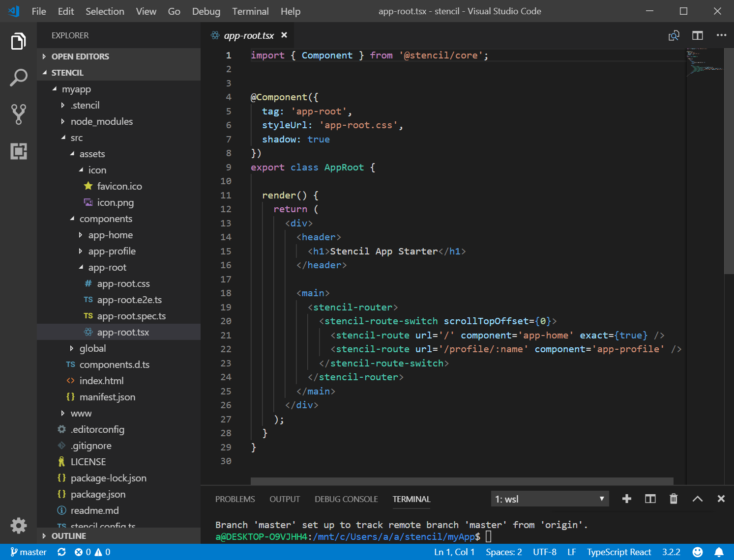Click the master branch indicator in status bar
This screenshot has width=734, height=560.
[29, 552]
